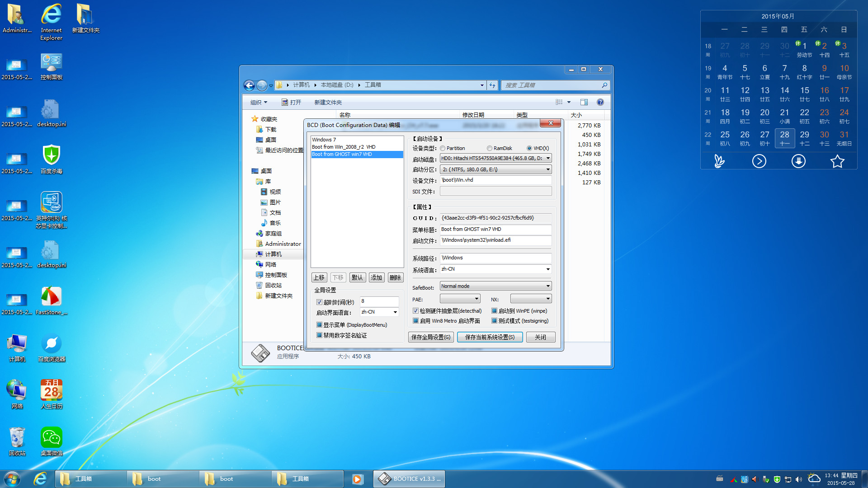Click the Explorer back arrow button

tap(249, 85)
